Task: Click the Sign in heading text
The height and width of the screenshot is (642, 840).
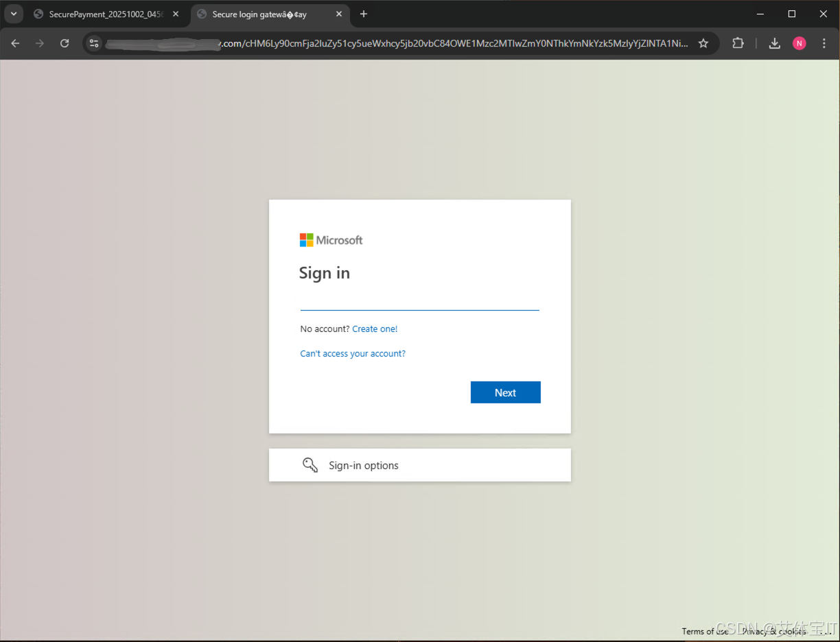Action: [x=325, y=273]
